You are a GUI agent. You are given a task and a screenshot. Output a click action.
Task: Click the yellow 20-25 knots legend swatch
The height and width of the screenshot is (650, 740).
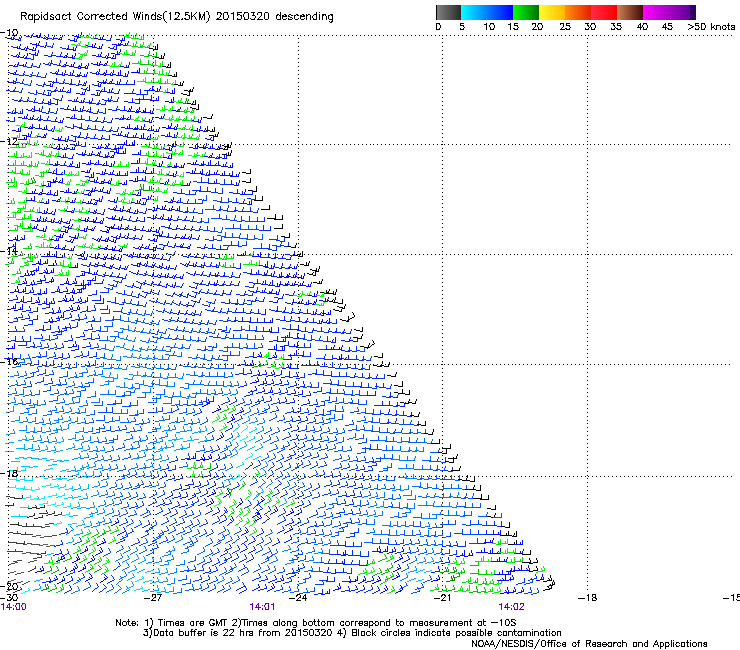click(552, 13)
